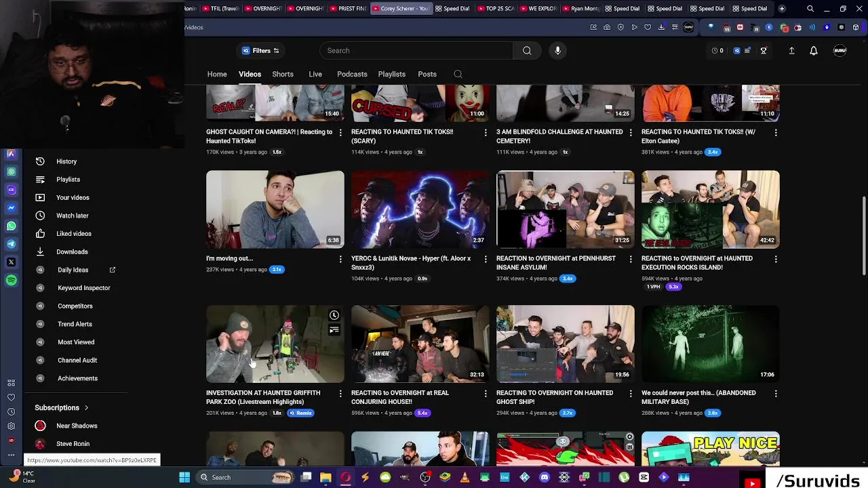The width and height of the screenshot is (868, 488).
Task: Open the Posts channel tab
Action: click(427, 74)
